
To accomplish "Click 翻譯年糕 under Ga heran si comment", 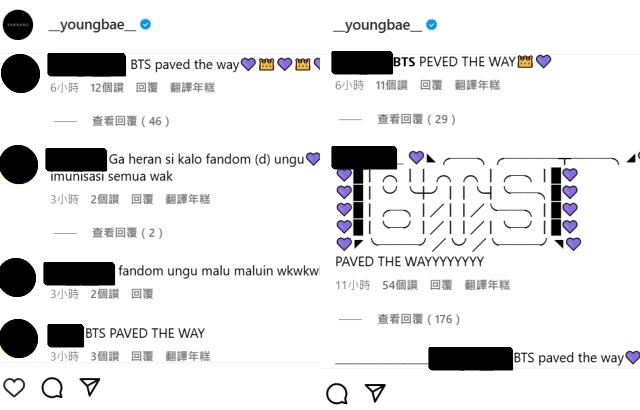I will coord(188,199).
